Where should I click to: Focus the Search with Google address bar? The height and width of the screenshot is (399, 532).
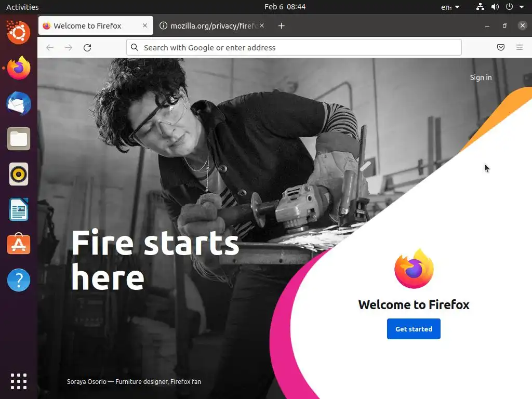coord(294,47)
